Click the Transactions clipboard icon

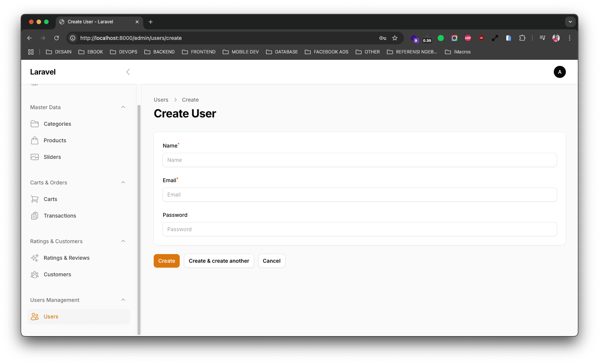pyautogui.click(x=35, y=216)
